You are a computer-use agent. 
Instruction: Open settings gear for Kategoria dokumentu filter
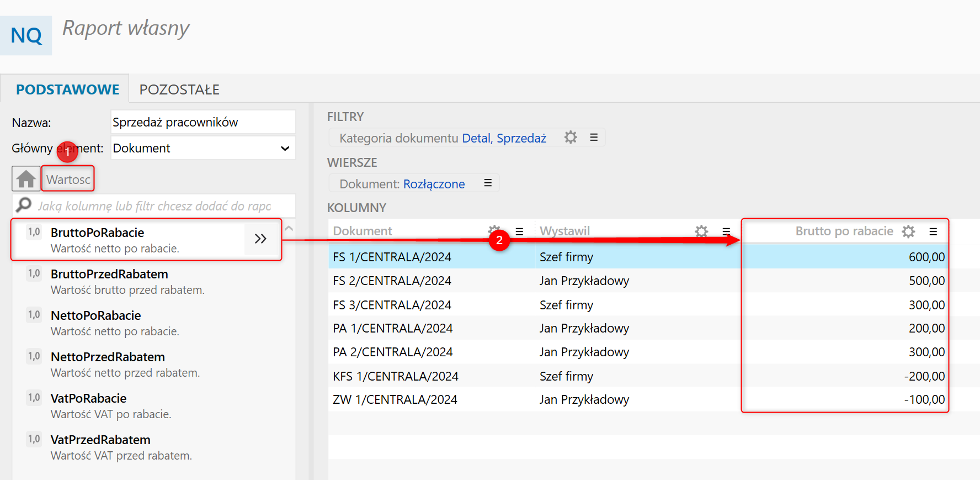[571, 138]
